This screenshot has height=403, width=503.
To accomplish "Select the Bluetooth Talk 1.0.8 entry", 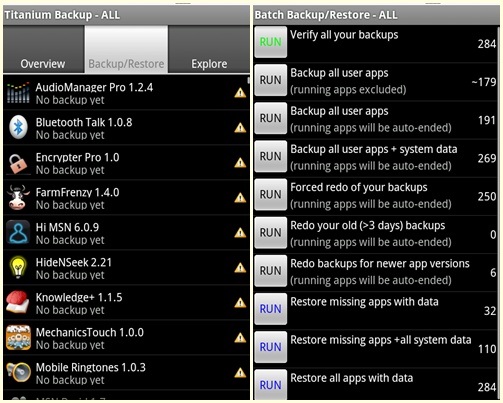I will click(126, 128).
